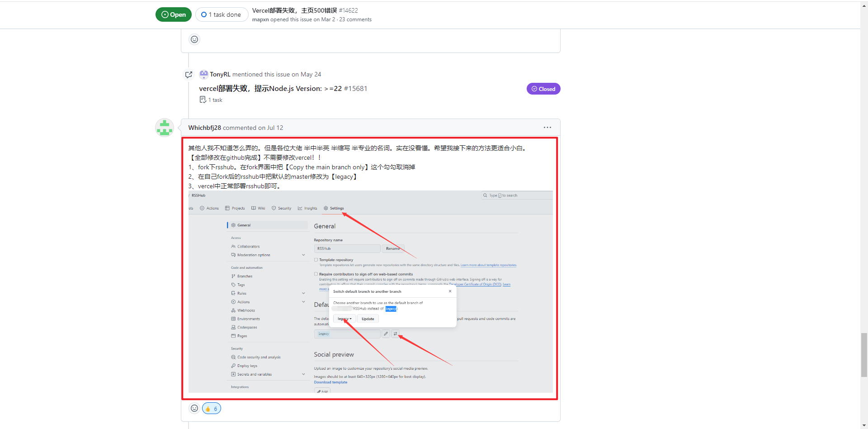Screen dimensions: 868x429
Task: Select step 1 text about forking rsshub
Action: 302,167
